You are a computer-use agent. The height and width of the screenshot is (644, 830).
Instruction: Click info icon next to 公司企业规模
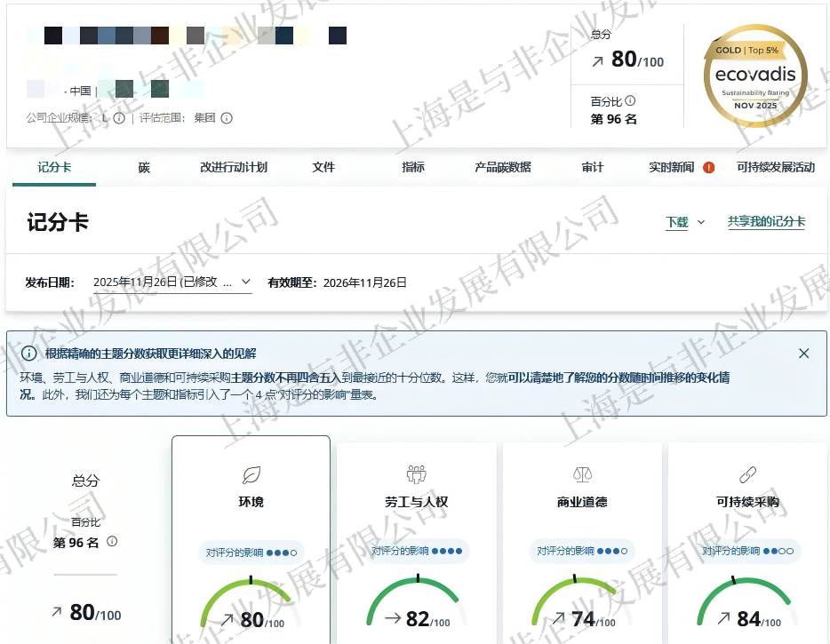click(x=119, y=118)
